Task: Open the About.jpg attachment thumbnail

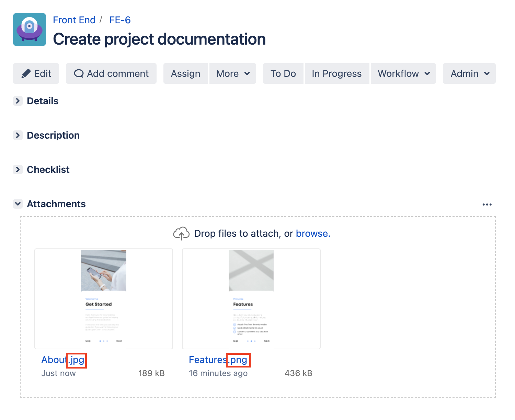Action: (x=104, y=299)
